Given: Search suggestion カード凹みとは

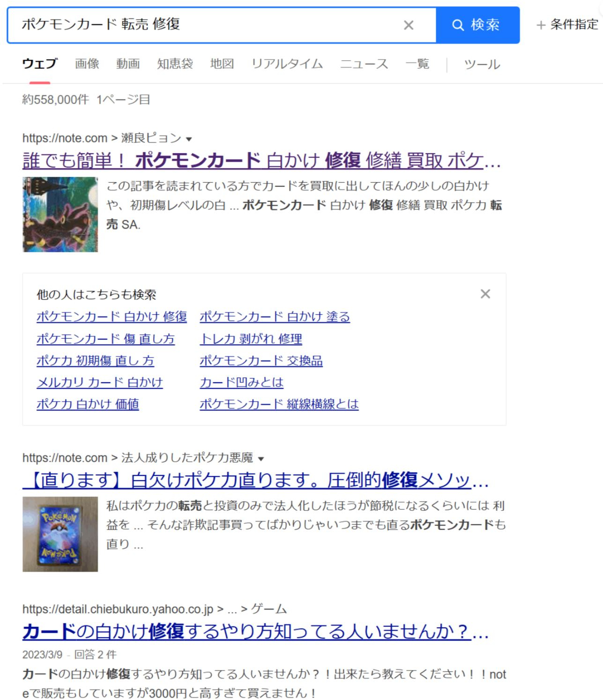Looking at the screenshot, I should [241, 382].
